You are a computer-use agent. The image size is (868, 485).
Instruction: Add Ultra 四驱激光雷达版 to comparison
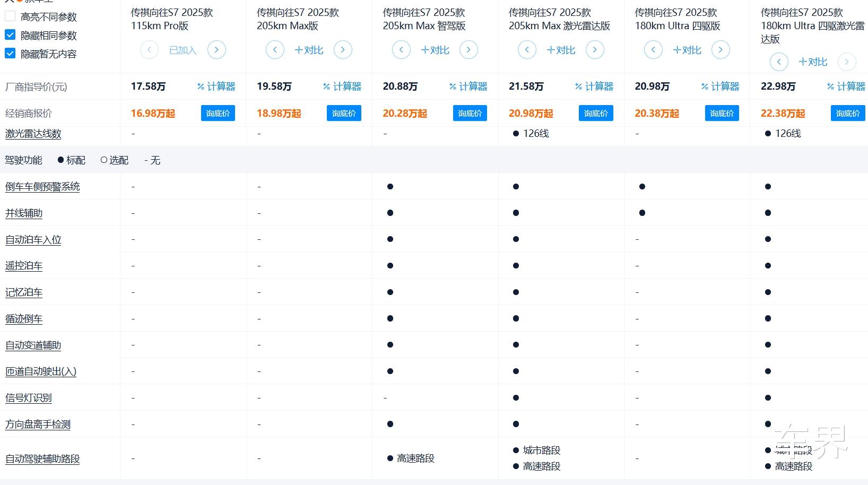pos(813,62)
